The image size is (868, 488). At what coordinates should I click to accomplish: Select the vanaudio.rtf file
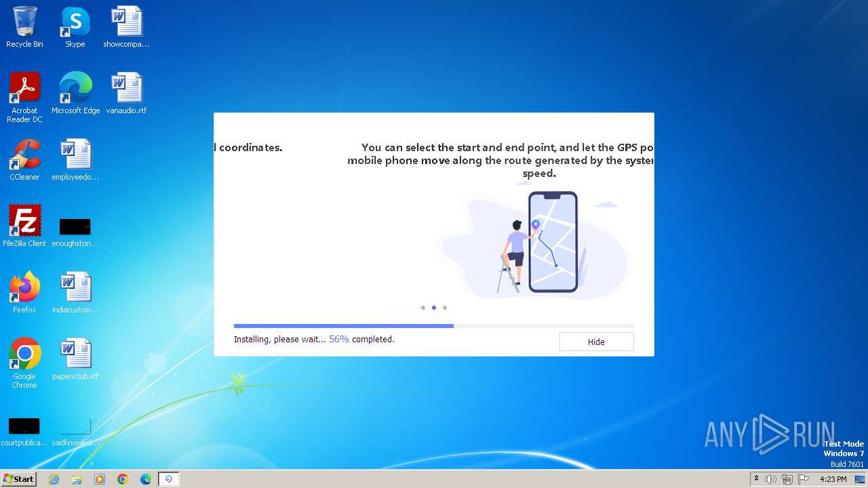pyautogui.click(x=126, y=94)
